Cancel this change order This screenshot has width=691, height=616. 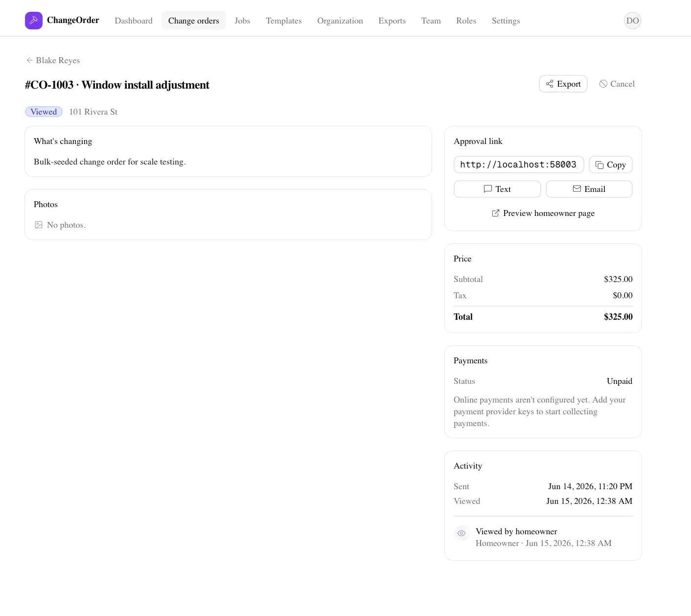click(x=617, y=84)
